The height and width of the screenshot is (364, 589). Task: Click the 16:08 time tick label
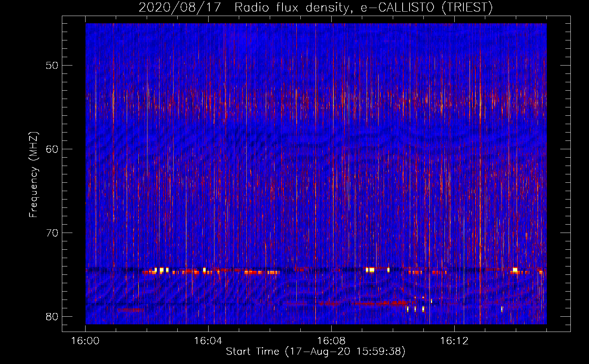coord(331,341)
